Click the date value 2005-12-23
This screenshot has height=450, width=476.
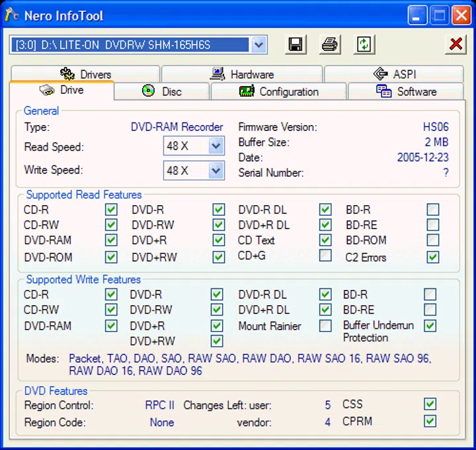(x=423, y=157)
